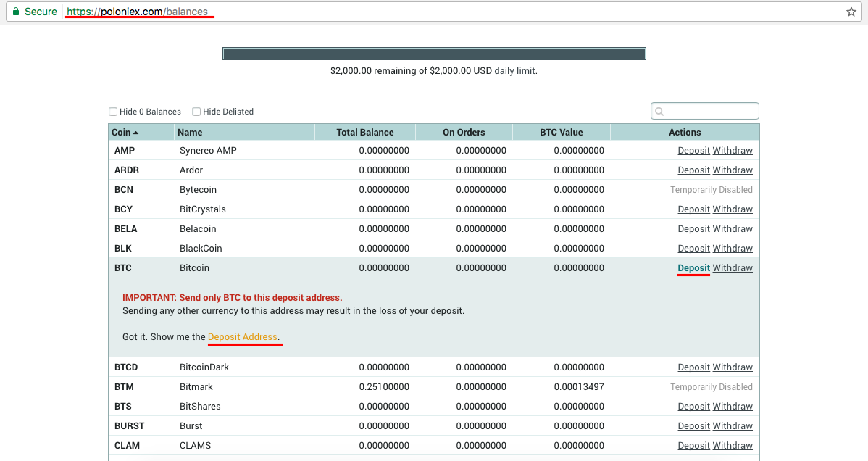Open Withdraw for BlackCoin
The width and height of the screenshot is (868, 461).
pos(733,248)
